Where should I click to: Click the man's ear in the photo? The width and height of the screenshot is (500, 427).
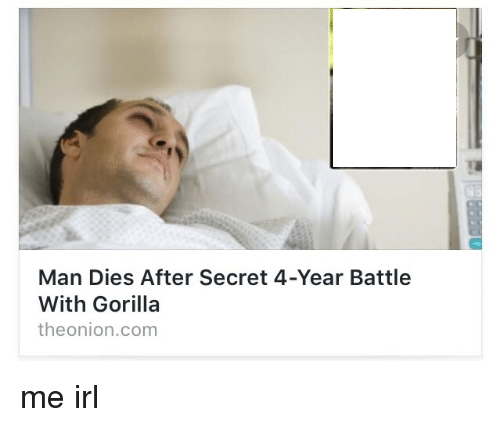tap(72, 144)
